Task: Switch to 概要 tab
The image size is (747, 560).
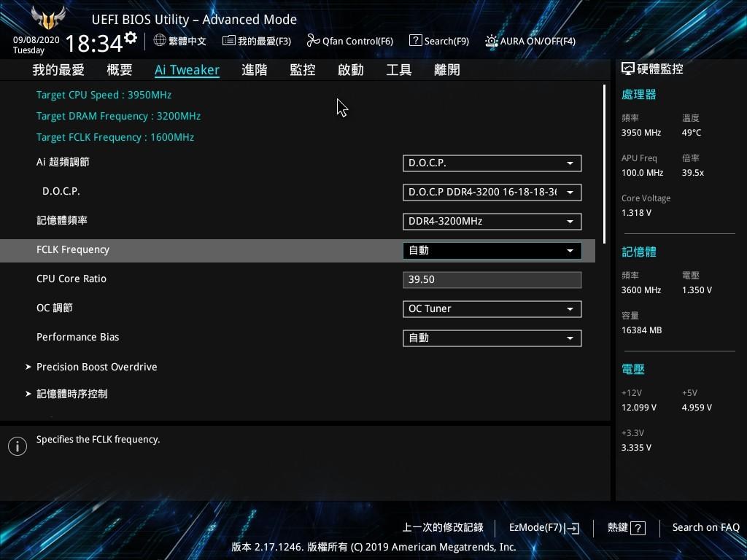Action: 120,70
